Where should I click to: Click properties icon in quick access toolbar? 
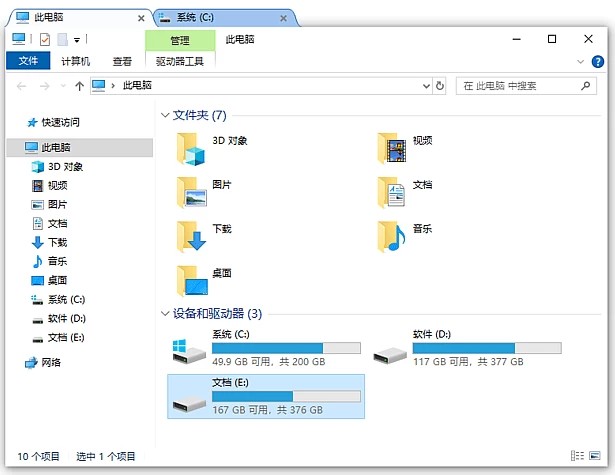click(x=43, y=39)
